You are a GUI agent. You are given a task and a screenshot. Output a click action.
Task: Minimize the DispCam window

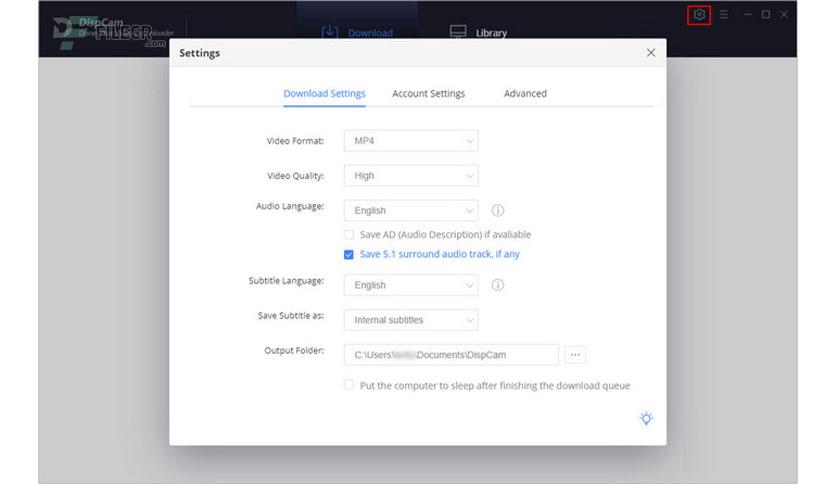coord(747,14)
